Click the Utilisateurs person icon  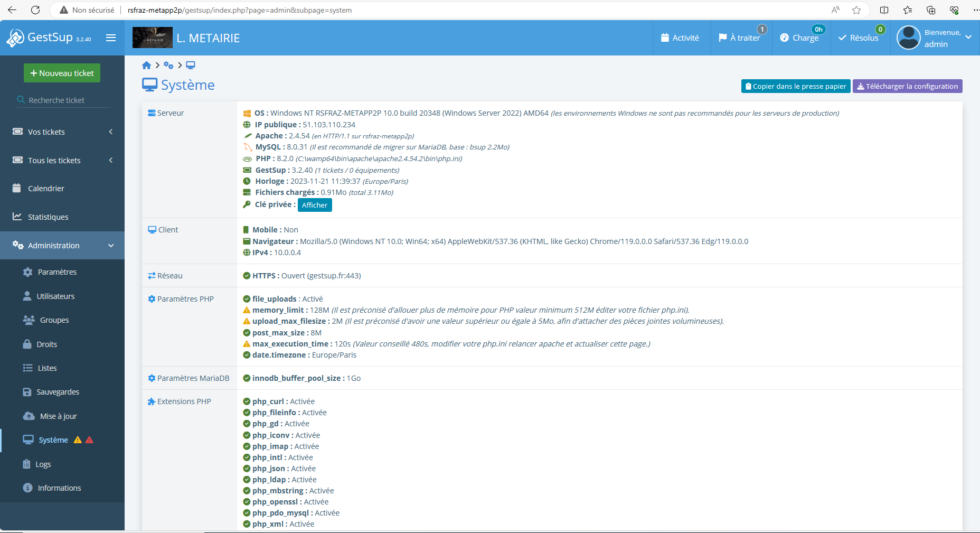coord(27,296)
